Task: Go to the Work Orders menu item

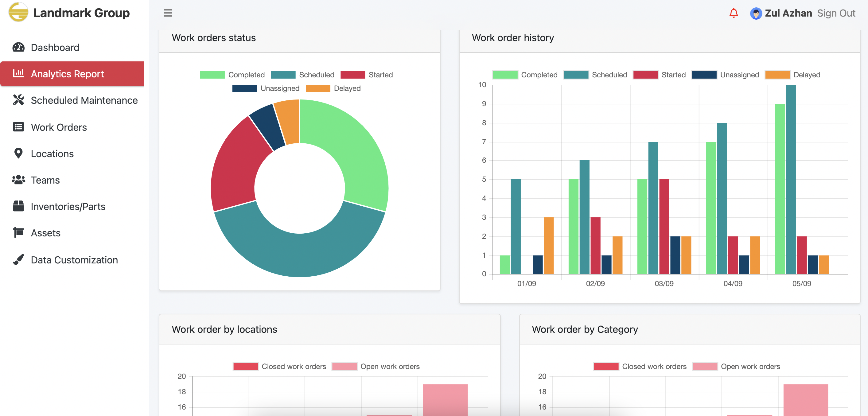Action: tap(59, 127)
